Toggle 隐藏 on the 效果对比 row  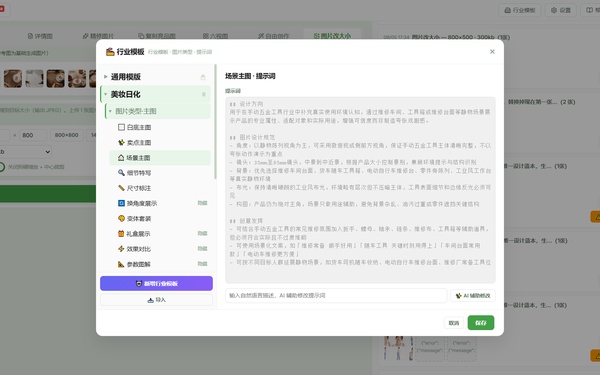202,249
